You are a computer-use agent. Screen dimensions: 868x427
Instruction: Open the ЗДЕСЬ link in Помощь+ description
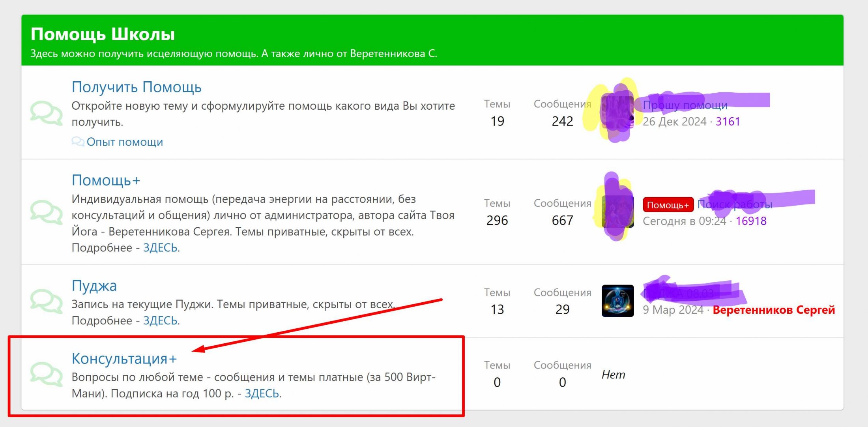160,247
